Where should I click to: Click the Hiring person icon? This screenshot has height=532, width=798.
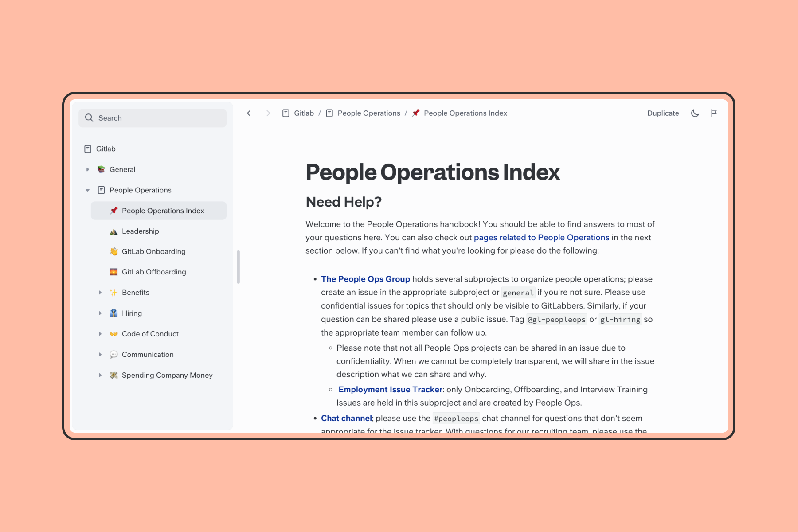point(114,313)
